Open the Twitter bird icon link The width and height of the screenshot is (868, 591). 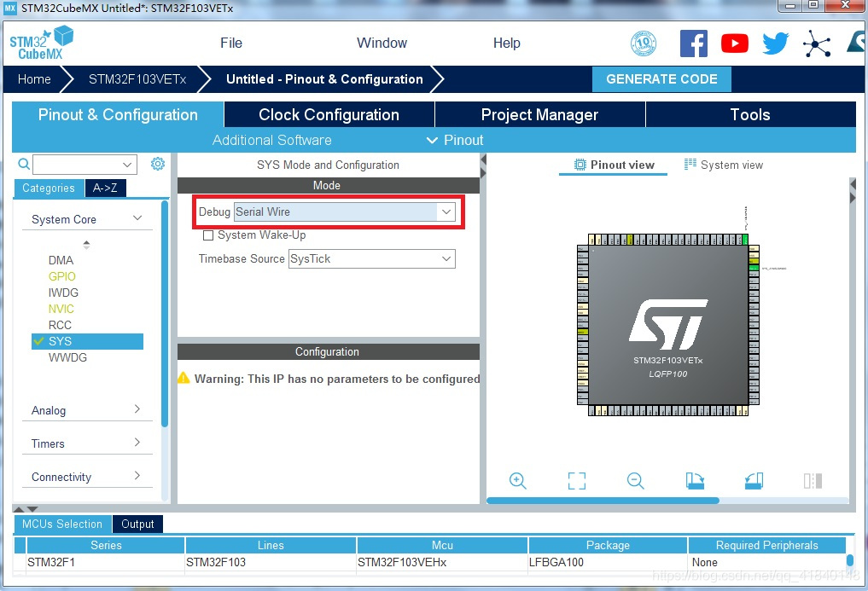pyautogui.click(x=776, y=43)
